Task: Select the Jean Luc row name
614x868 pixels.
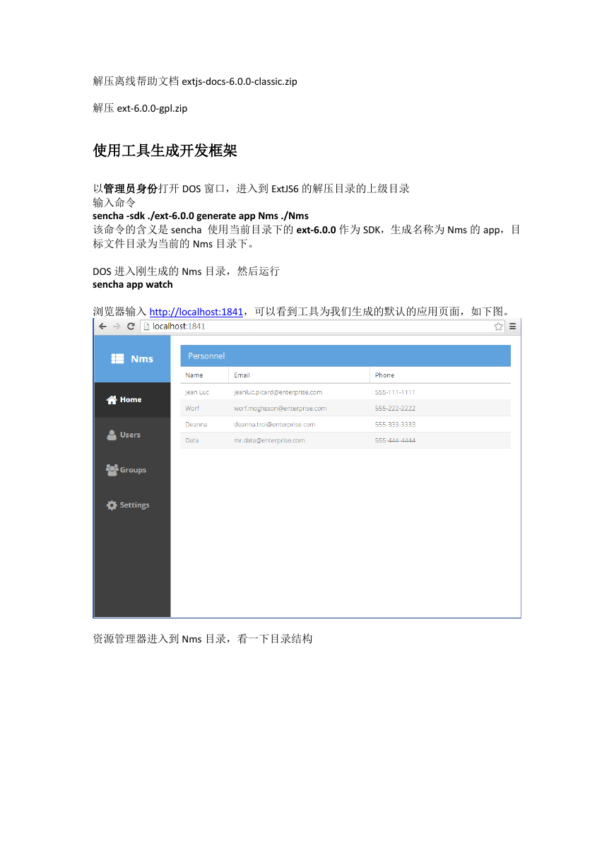Action: click(197, 392)
